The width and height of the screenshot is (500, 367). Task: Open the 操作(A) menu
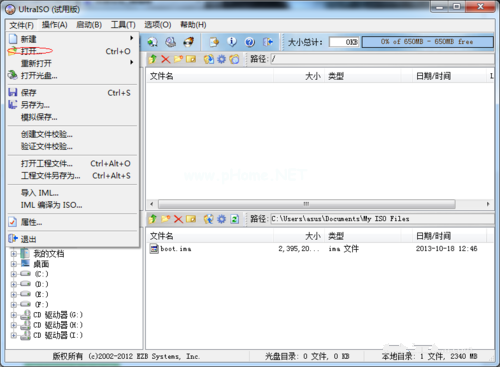point(55,25)
